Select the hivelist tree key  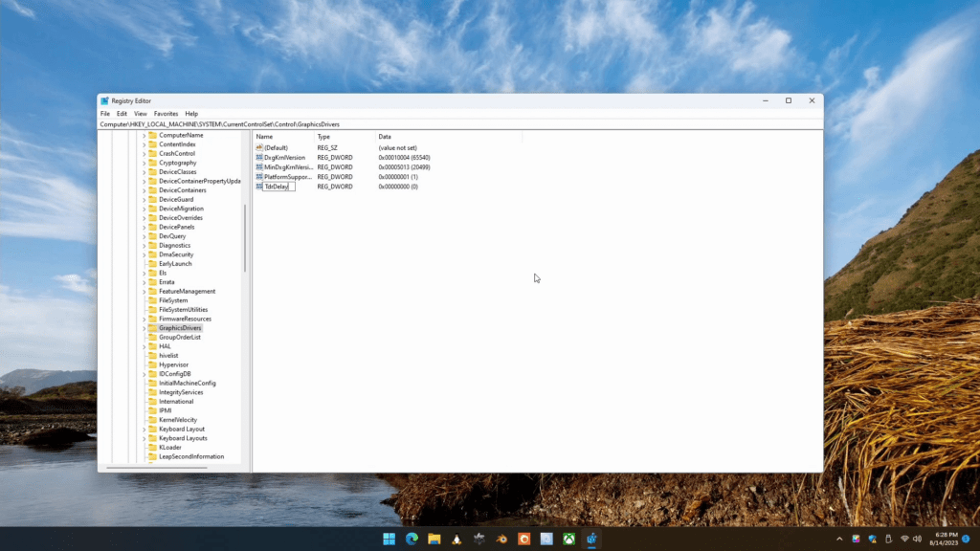[168, 356]
